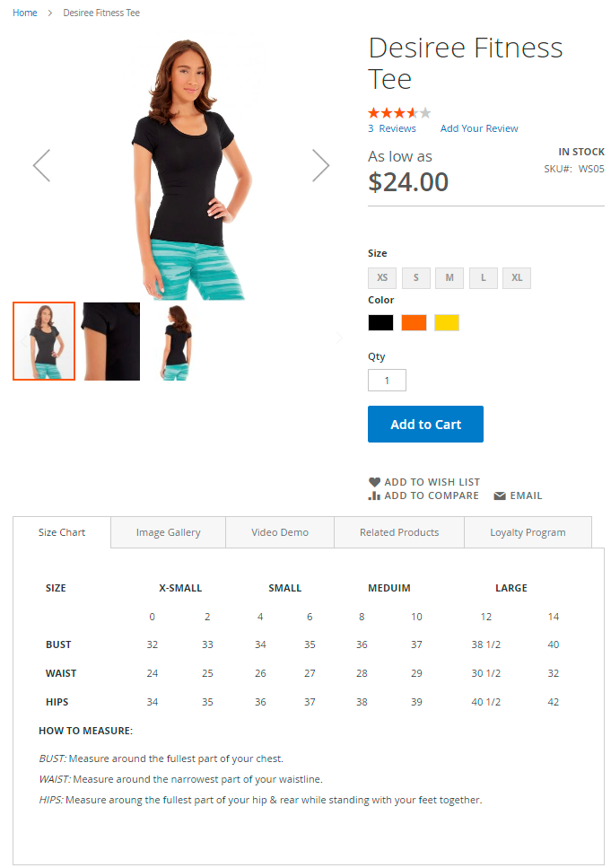Click the Add to Cart button
The image size is (611, 868).
point(425,424)
